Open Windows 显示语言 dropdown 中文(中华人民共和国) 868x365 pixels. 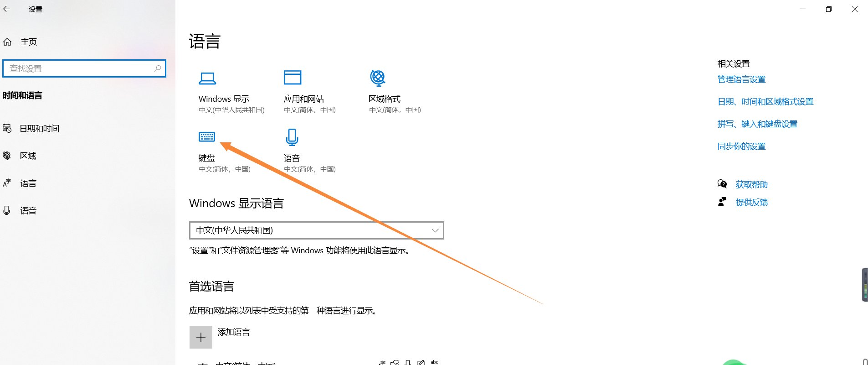[317, 230]
